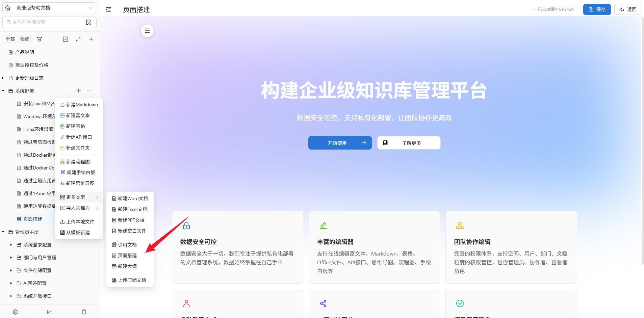
Task: Click the home icon in the sidebar header
Action: pos(8,7)
